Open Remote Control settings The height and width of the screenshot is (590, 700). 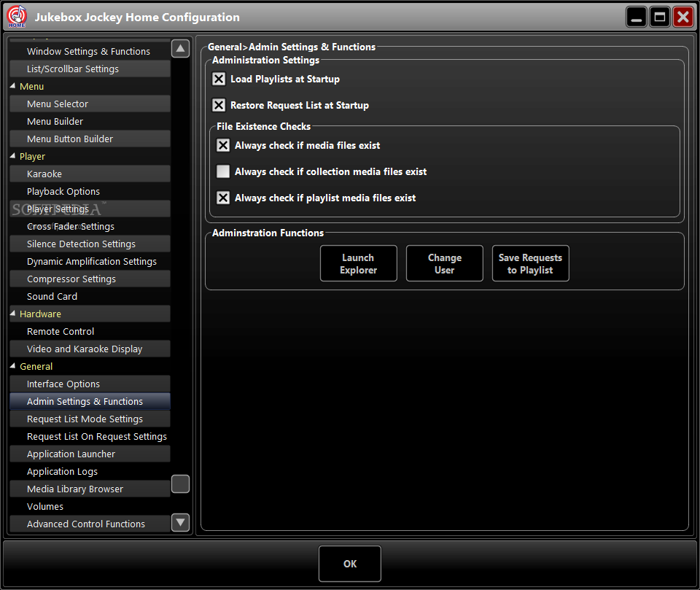[90, 331]
